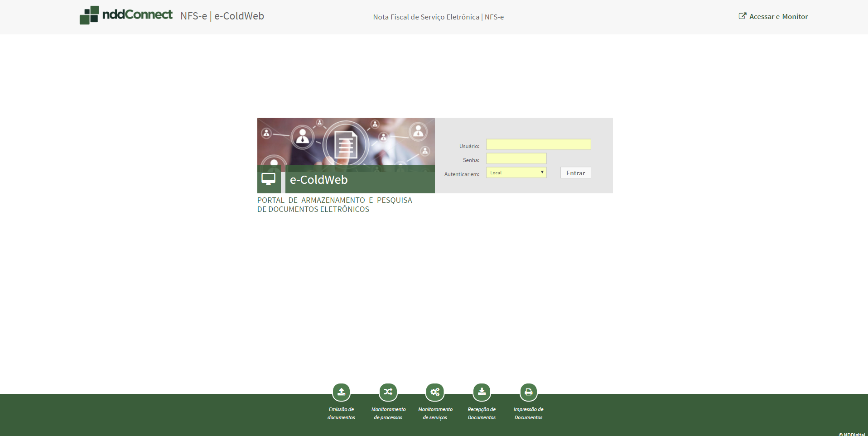Select the Nota Fiscal de Serviço Eletrônica title

pyautogui.click(x=438, y=17)
